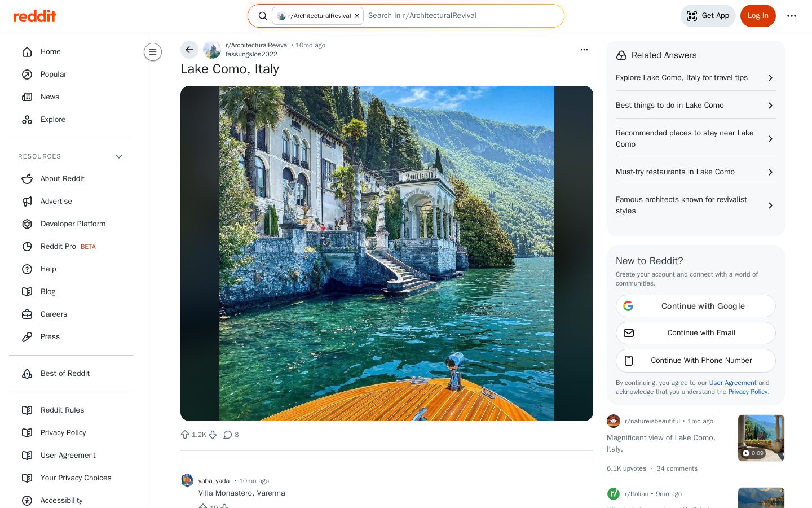Click Continue with Google
The image size is (812, 508).
click(696, 306)
